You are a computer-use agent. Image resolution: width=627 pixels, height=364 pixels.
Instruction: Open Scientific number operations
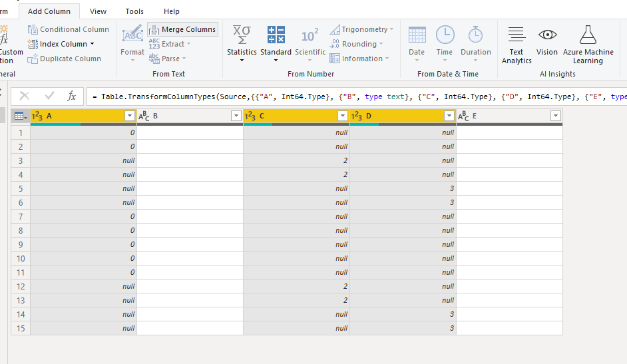pyautogui.click(x=310, y=43)
